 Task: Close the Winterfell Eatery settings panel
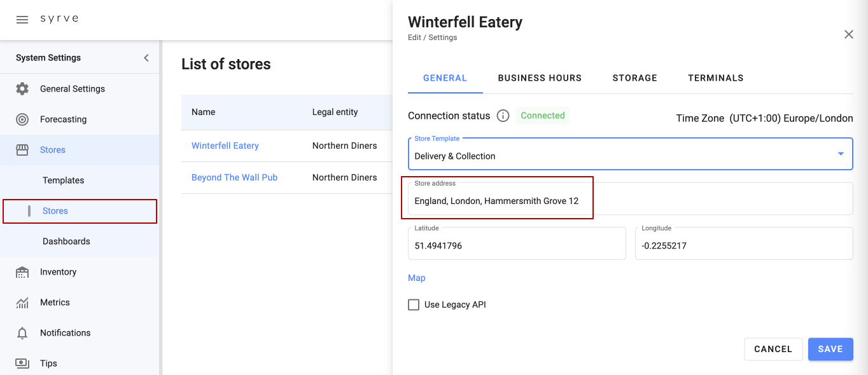848,35
